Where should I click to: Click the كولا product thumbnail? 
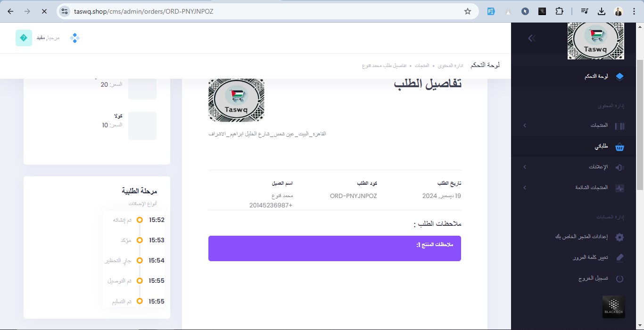pyautogui.click(x=142, y=125)
